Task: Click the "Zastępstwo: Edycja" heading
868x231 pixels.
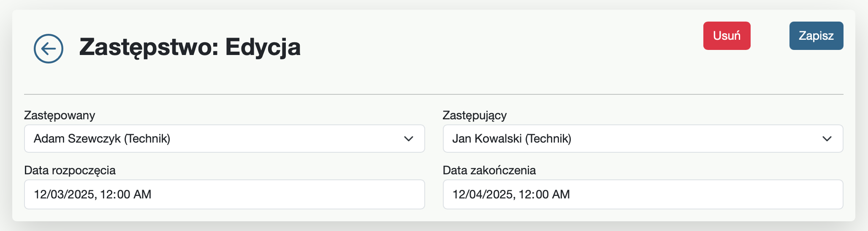Action: [x=190, y=47]
